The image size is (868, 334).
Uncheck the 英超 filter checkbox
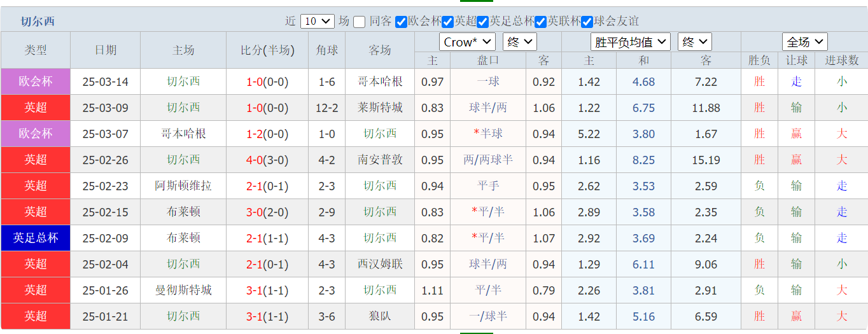(x=448, y=22)
